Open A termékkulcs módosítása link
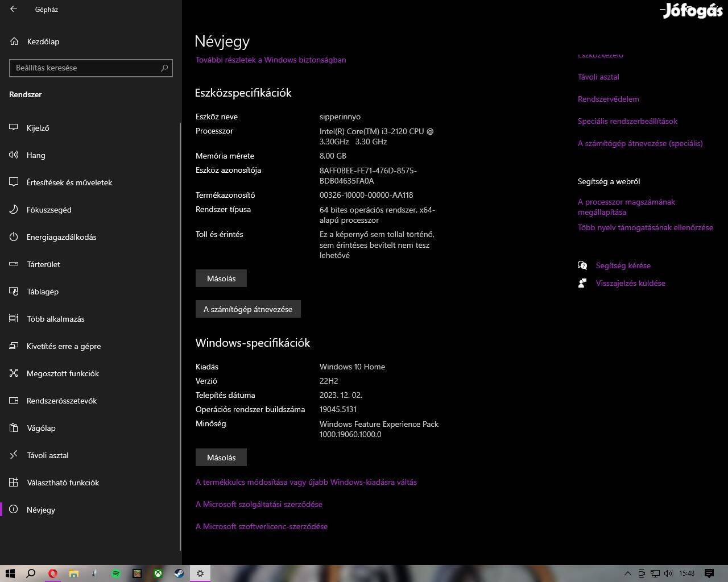728x582 pixels. [306, 482]
